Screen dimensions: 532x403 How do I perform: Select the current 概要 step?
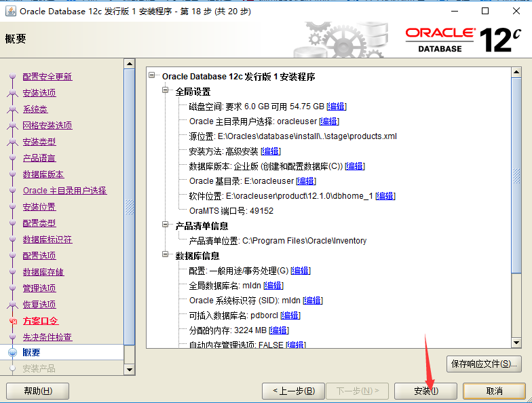(31, 353)
